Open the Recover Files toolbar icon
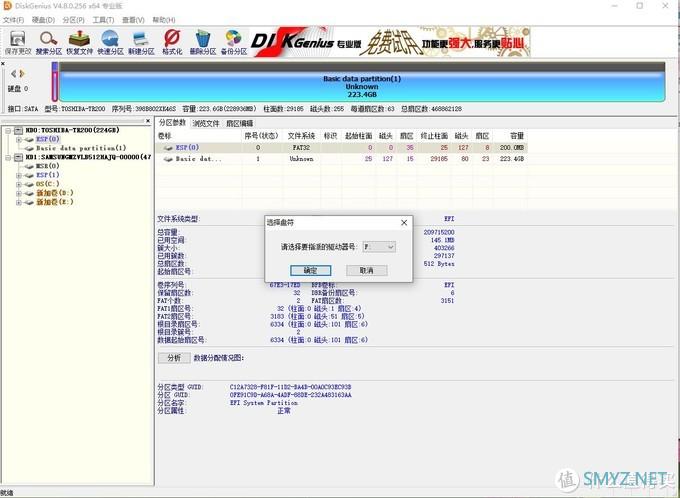 (x=79, y=43)
